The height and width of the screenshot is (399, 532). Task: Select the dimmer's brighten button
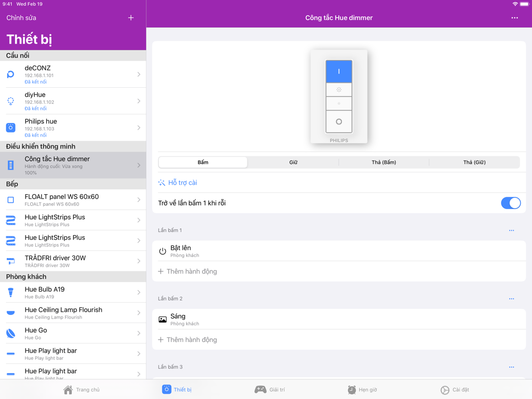coord(338,90)
